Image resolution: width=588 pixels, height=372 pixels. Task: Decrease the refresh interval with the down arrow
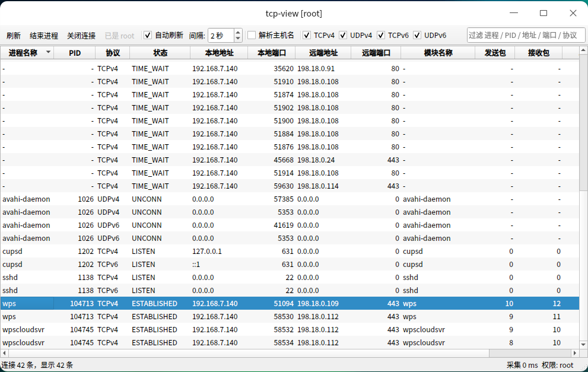(x=238, y=38)
